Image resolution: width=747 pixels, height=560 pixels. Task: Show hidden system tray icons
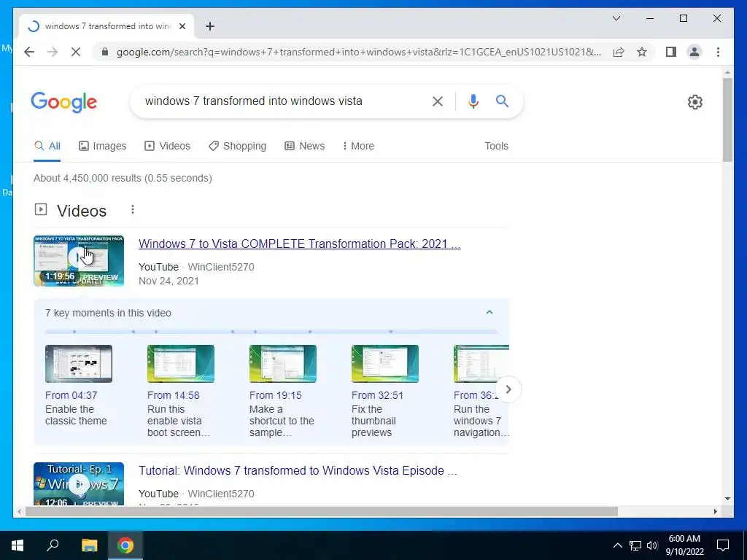pos(617,545)
